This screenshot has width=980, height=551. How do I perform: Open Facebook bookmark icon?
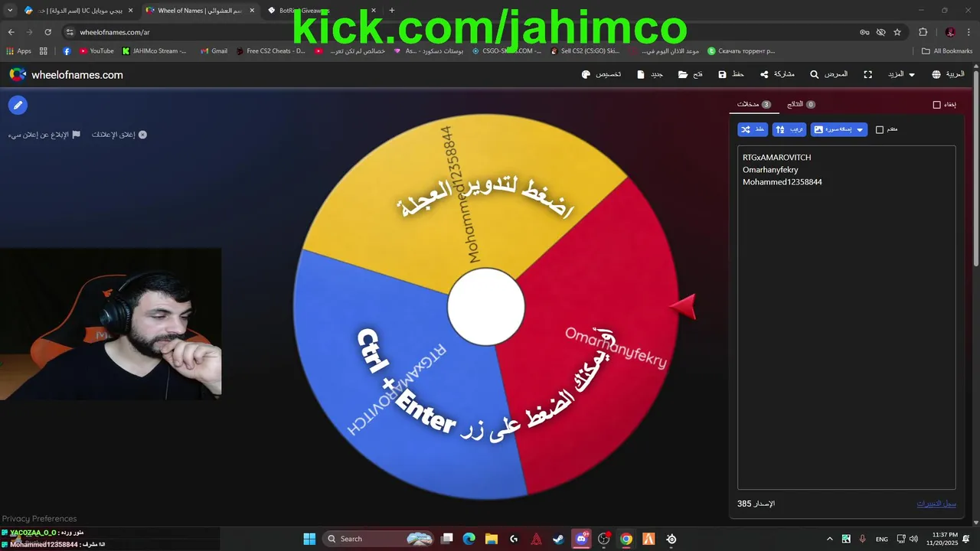point(67,51)
